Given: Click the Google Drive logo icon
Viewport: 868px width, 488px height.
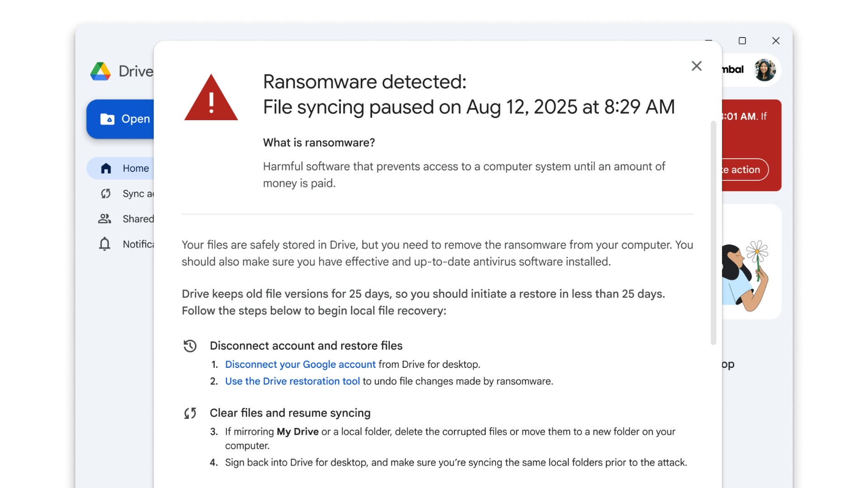Looking at the screenshot, I should pos(100,71).
